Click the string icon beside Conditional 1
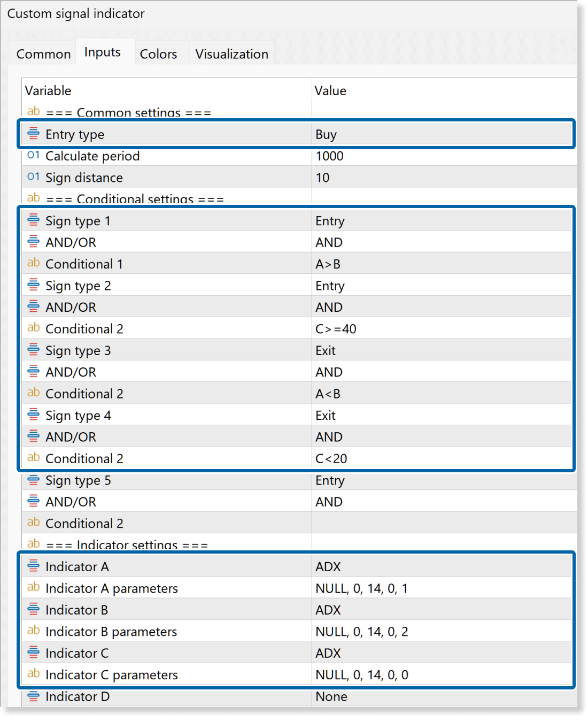Image resolution: width=588 pixels, height=721 pixels. (33, 263)
